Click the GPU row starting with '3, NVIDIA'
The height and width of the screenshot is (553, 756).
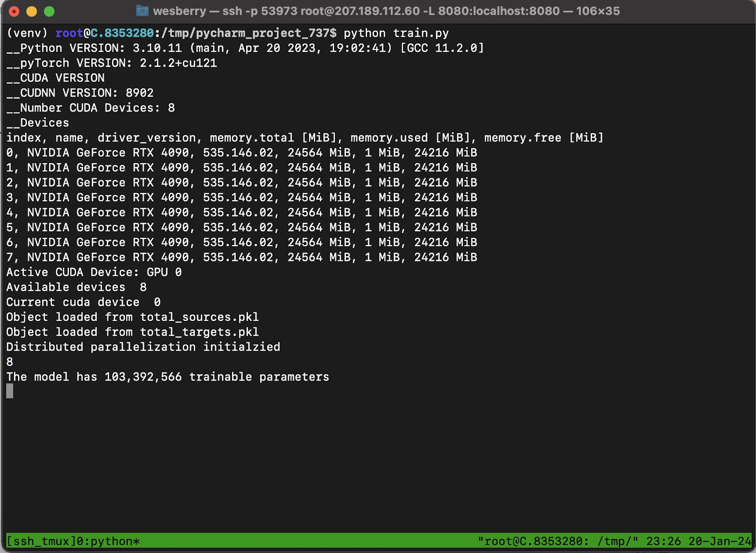click(x=241, y=198)
